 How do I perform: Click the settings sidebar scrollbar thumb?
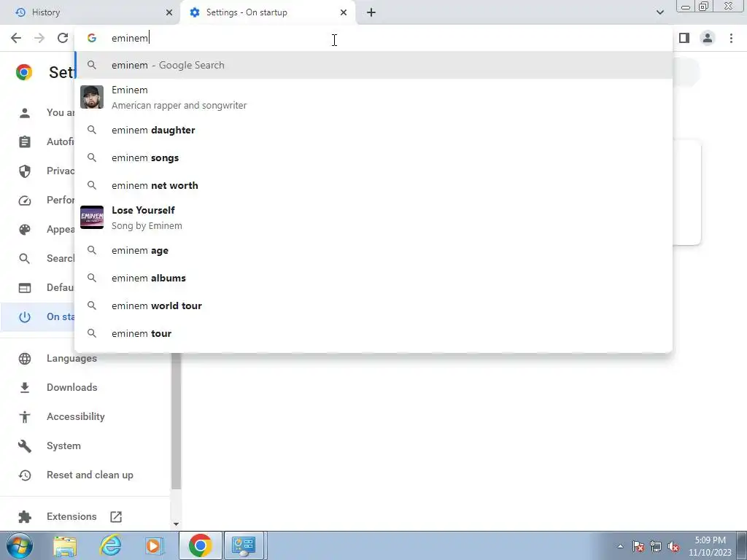pyautogui.click(x=176, y=421)
